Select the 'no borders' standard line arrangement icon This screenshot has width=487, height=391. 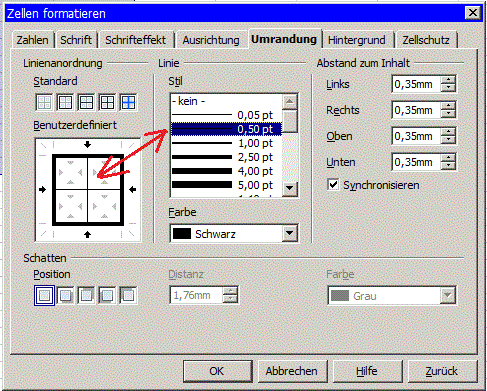[x=44, y=102]
